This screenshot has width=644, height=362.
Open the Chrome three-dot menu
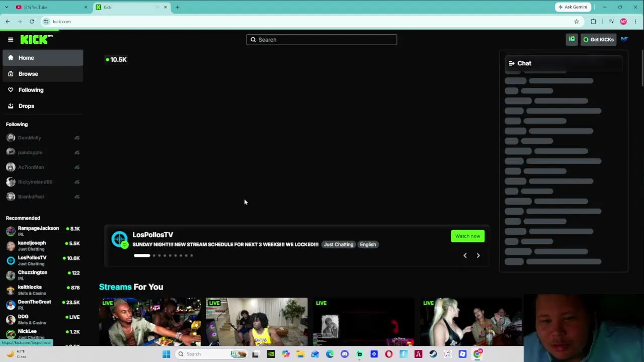[636, 22]
